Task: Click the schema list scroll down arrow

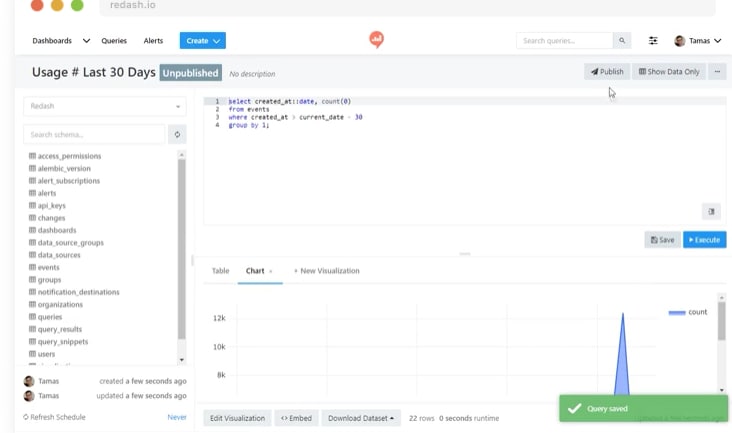Action: [x=182, y=360]
